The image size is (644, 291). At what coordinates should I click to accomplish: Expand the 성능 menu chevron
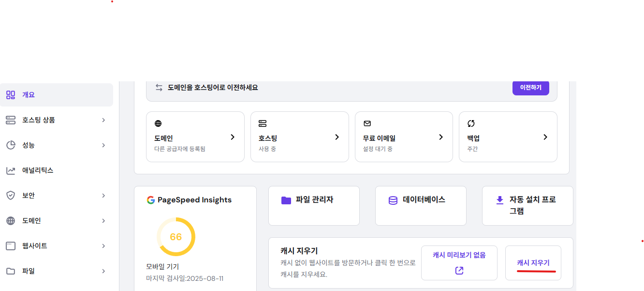103,145
